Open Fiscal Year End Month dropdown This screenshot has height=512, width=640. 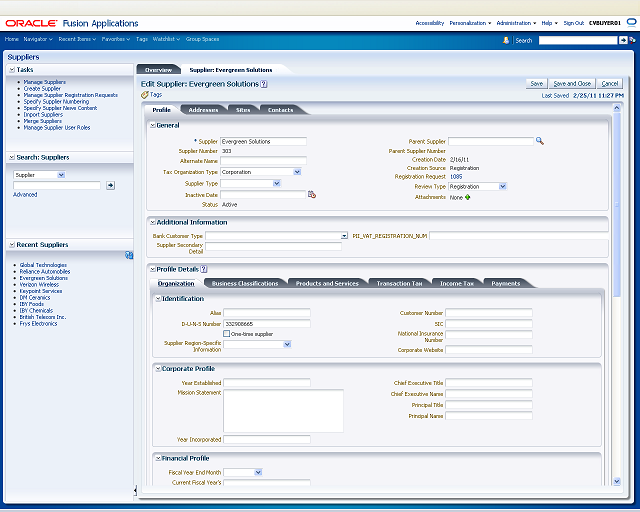pos(258,472)
